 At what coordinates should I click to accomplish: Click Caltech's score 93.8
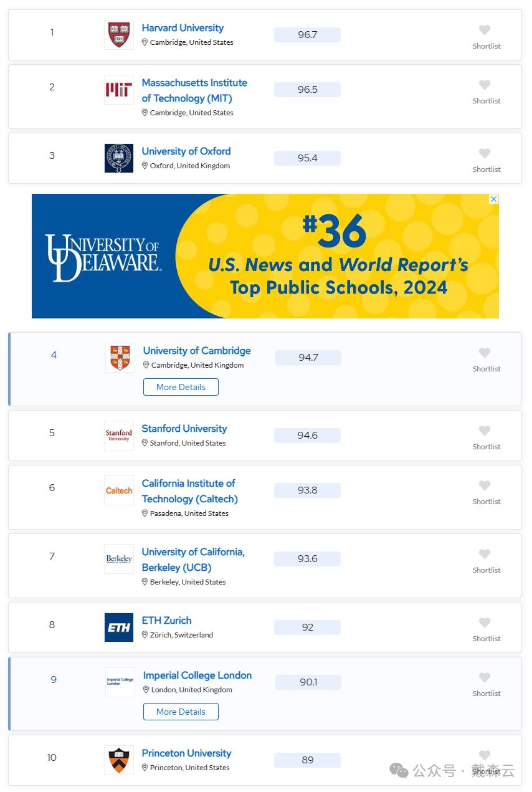coord(307,490)
